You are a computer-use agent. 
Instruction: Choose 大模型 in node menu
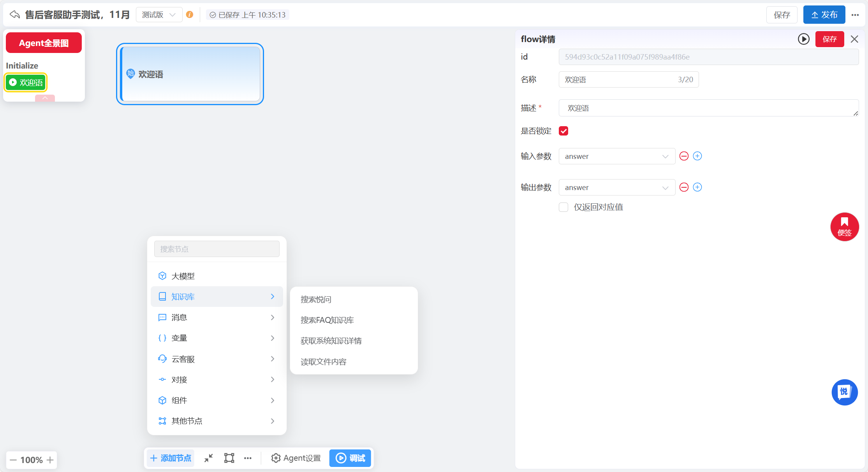tap(183, 276)
